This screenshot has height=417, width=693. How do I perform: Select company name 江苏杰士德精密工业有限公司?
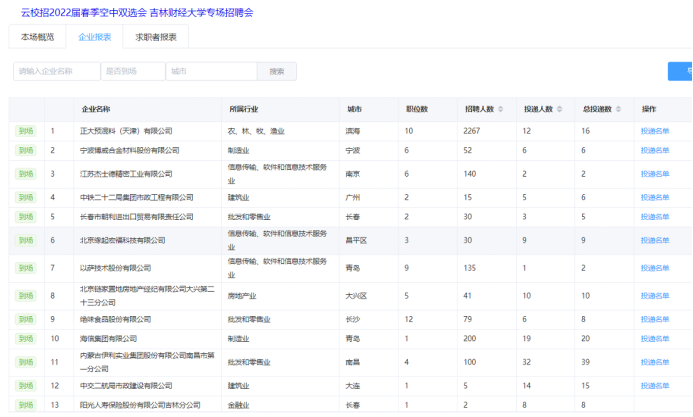click(126, 174)
